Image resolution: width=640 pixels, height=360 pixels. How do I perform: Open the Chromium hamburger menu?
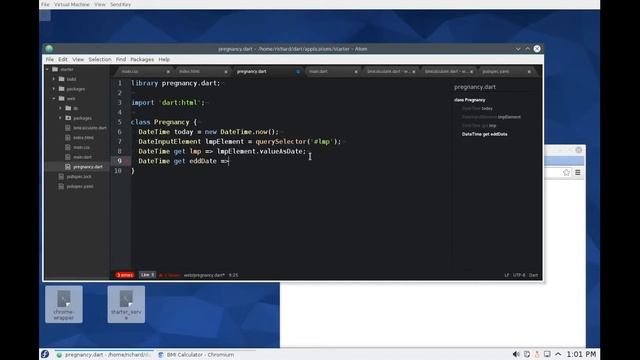click(x=578, y=173)
